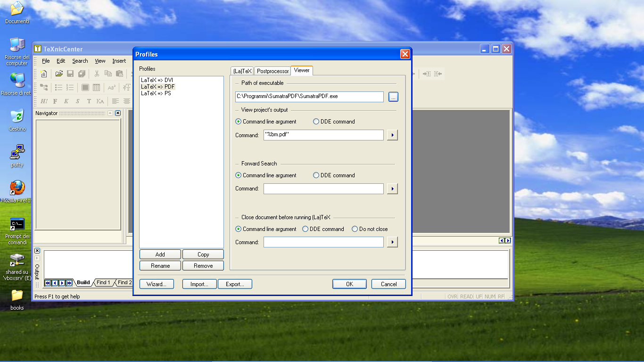The width and height of the screenshot is (644, 362).
Task: Open the File menu in TeXnicCenter
Action: tap(46, 61)
